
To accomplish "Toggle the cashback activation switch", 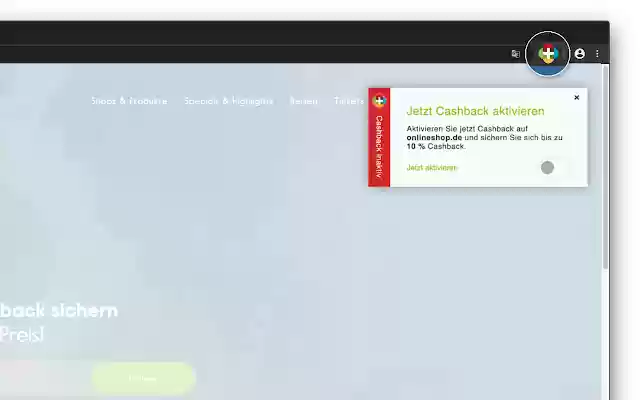I will pyautogui.click(x=553, y=167).
